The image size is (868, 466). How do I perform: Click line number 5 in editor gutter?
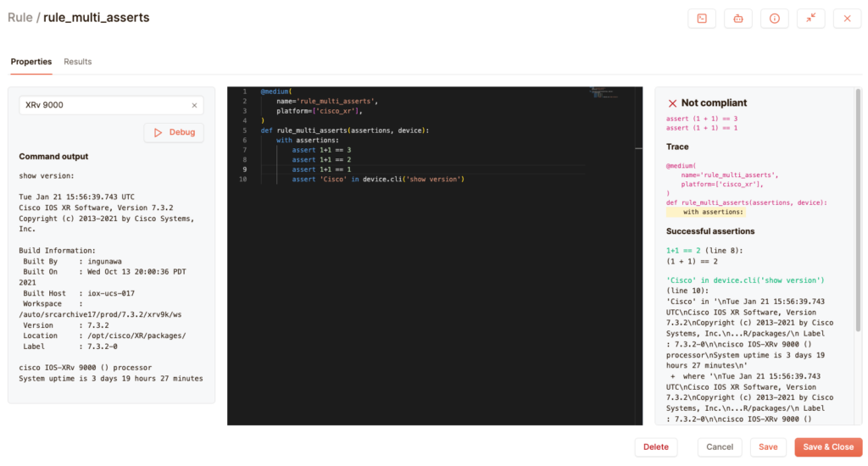[x=244, y=130]
